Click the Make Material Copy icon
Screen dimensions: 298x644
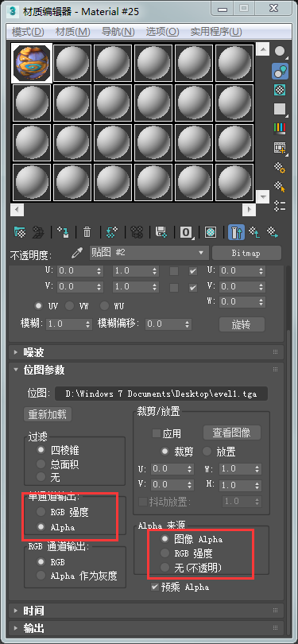coord(110,232)
